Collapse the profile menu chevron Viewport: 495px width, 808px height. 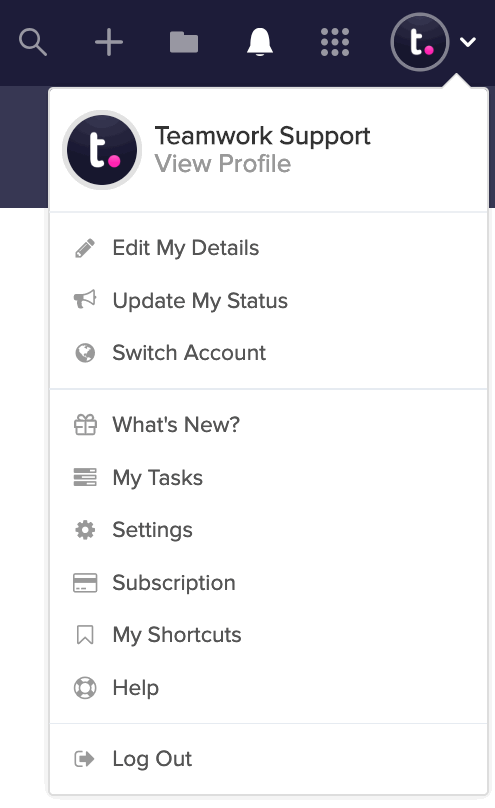coord(468,42)
